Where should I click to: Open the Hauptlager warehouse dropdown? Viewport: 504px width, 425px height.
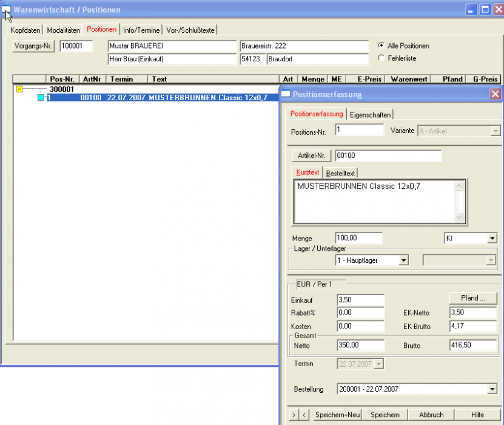403,260
